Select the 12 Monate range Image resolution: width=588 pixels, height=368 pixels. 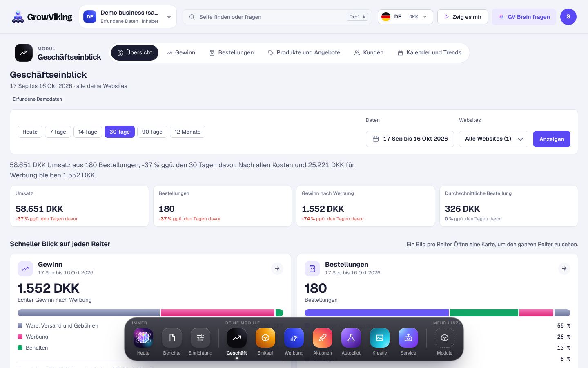(x=187, y=132)
